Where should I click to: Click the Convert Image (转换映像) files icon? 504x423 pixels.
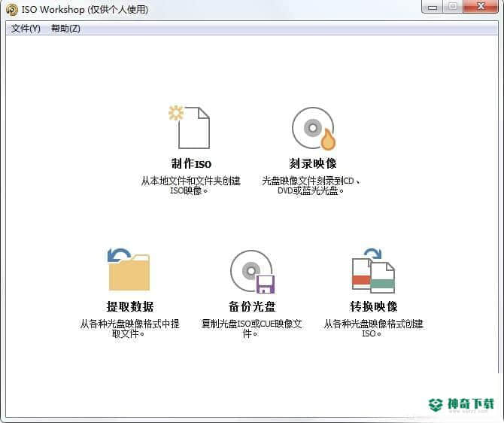coord(373,270)
